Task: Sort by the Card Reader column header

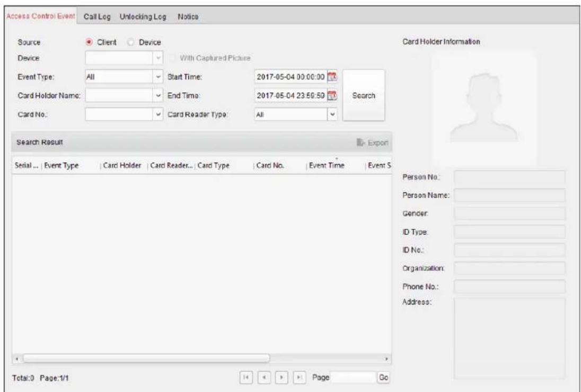Action: point(172,166)
